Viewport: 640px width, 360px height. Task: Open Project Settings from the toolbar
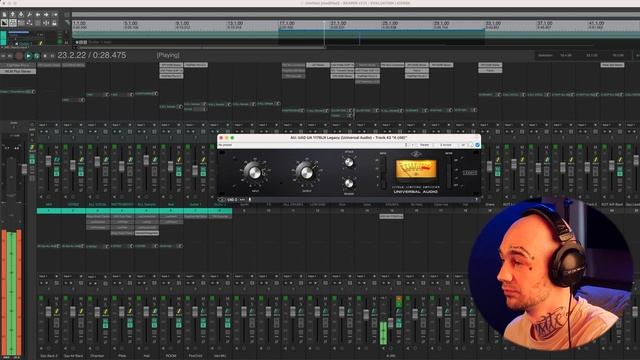coord(29,14)
